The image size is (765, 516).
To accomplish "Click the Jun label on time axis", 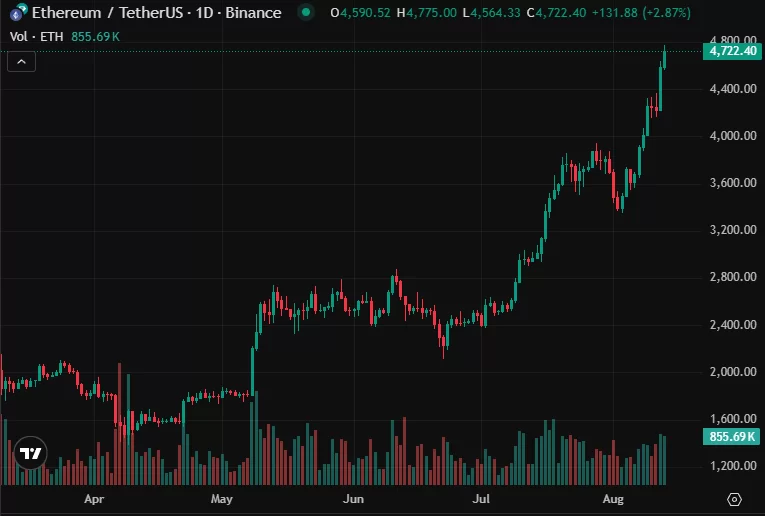I will (x=353, y=499).
